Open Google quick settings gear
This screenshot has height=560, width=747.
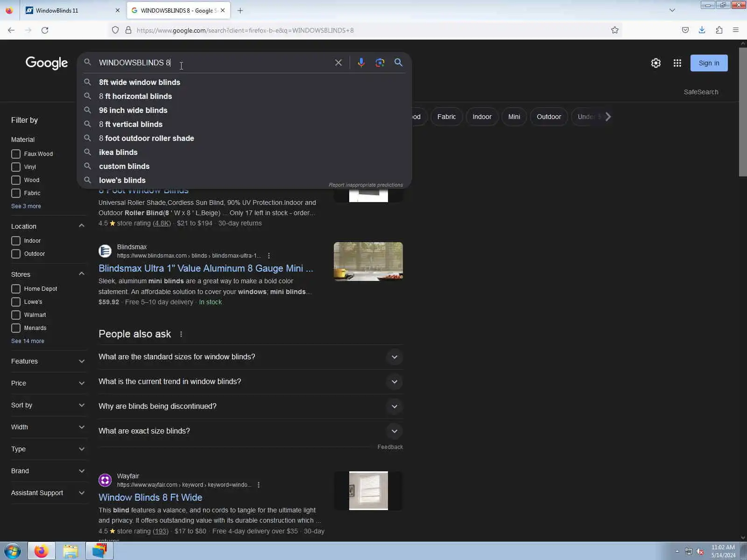click(x=656, y=63)
